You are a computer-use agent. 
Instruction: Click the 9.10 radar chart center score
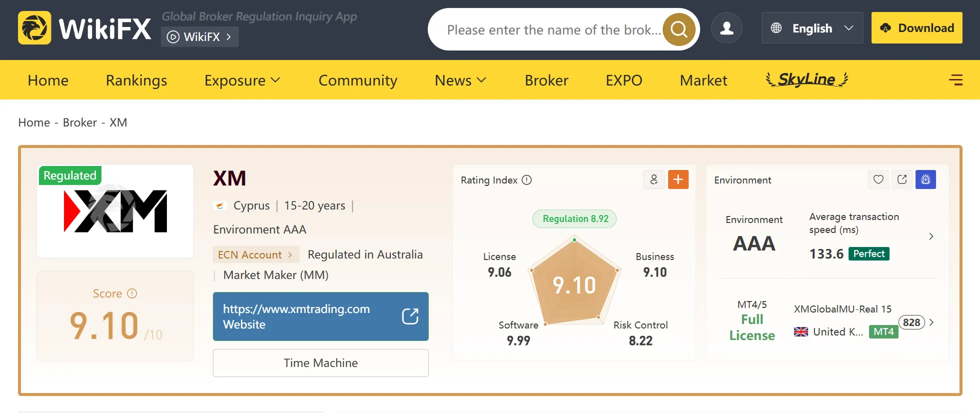click(x=574, y=285)
